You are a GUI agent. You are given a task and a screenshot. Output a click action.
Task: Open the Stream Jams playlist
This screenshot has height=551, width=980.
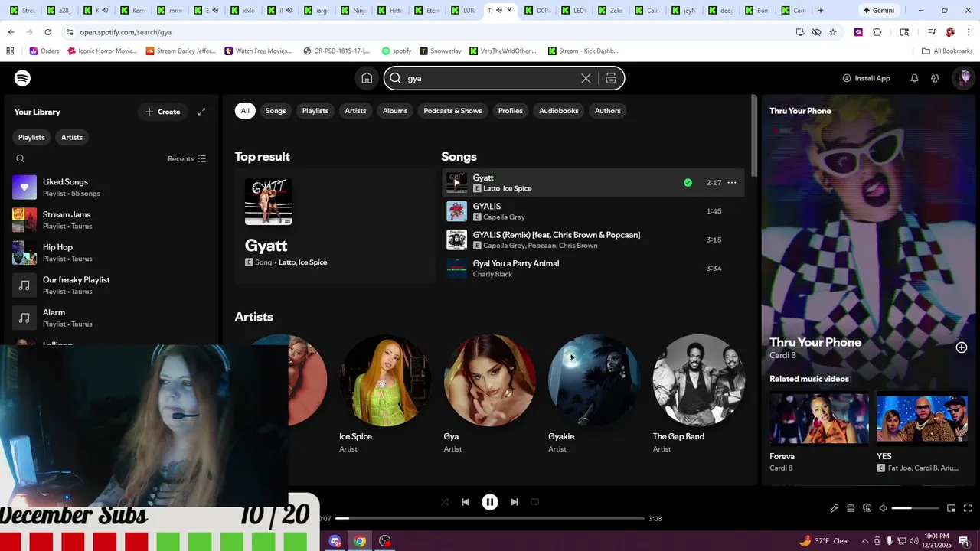(111, 220)
